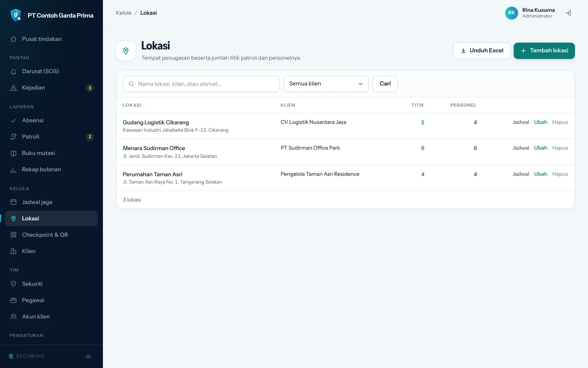Open Jadwal for Perumahan Taman Asri

[x=521, y=174]
